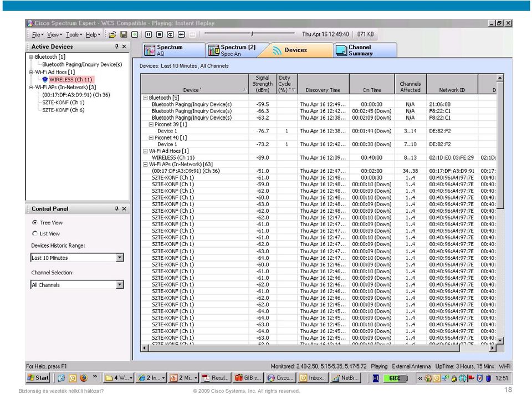
Task: Sort by On Time column header
Action: [372, 84]
